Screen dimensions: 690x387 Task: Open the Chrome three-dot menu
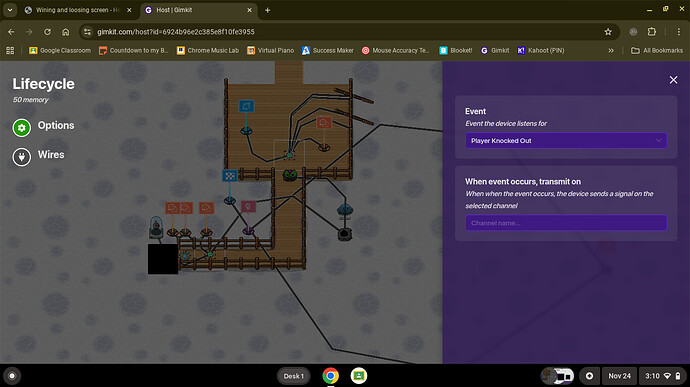coord(679,32)
